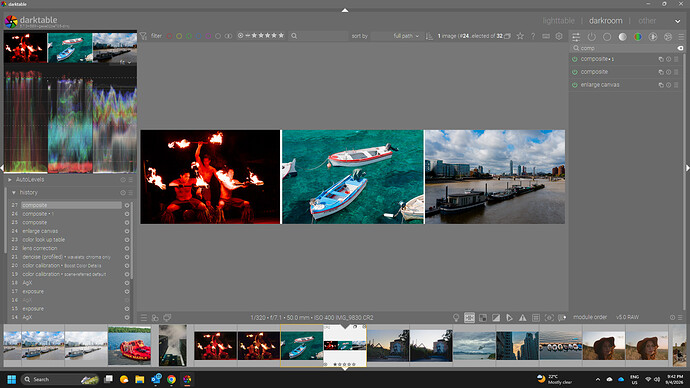Open second window icon in bottom bar
The height and width of the screenshot is (388, 690).
pos(167,317)
